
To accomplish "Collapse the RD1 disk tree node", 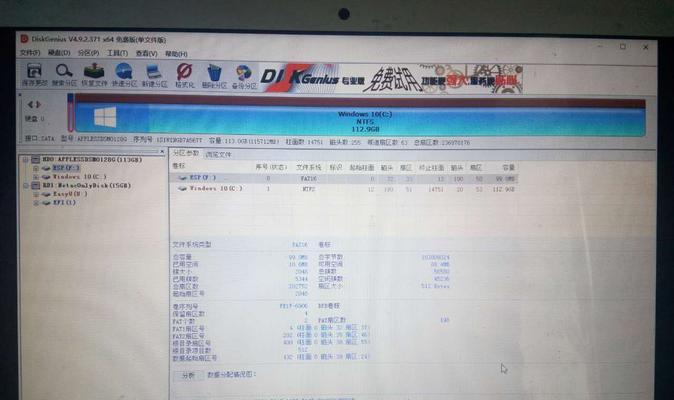I will click(25, 186).
